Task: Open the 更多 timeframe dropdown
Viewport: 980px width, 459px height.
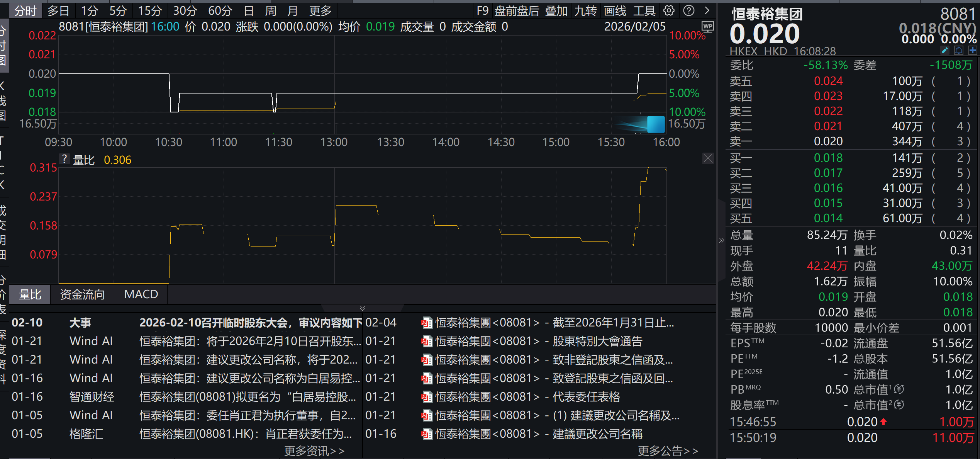Action: (x=320, y=11)
